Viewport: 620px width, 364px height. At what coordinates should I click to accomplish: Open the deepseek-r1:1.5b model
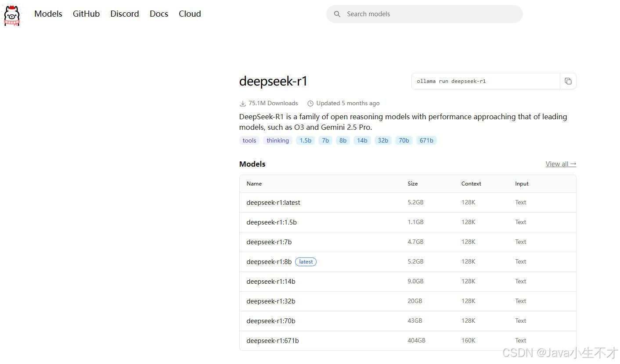point(271,222)
